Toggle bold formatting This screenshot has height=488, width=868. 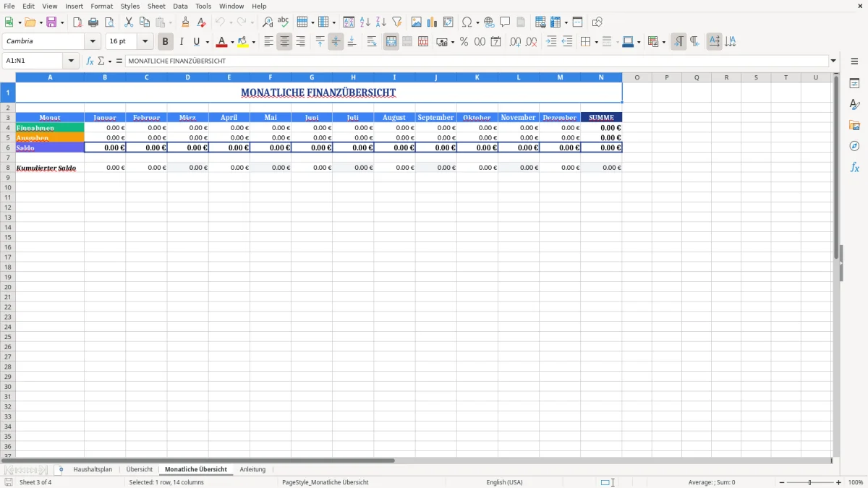click(x=165, y=41)
